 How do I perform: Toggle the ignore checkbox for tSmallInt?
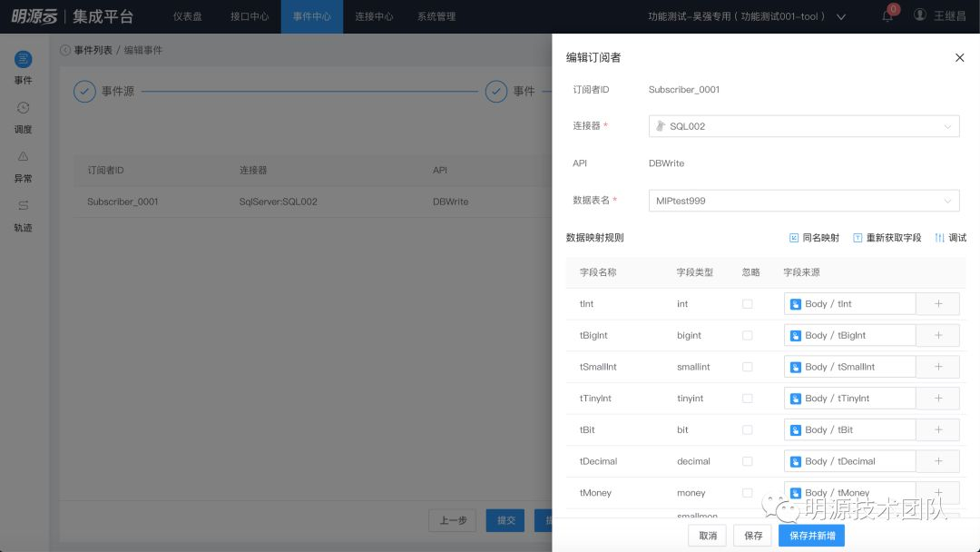[747, 367]
